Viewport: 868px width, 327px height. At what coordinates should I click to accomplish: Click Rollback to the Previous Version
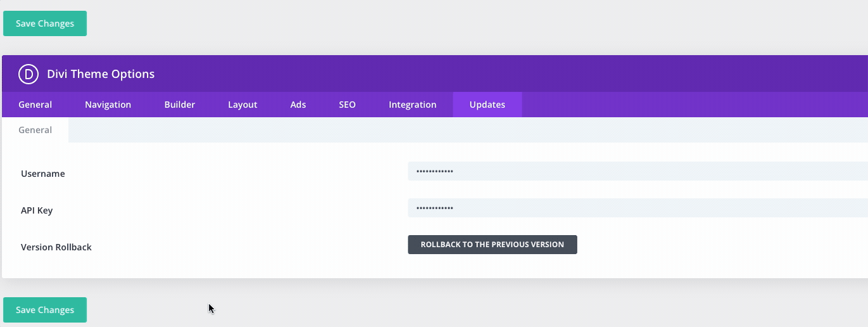coord(492,245)
